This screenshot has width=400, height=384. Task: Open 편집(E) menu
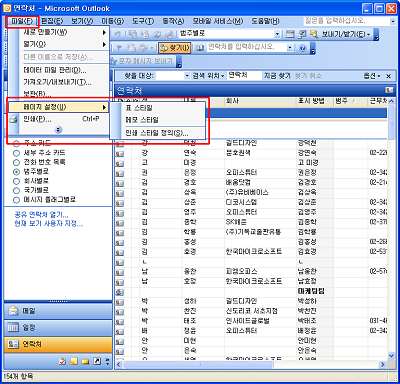pyautogui.click(x=52, y=21)
